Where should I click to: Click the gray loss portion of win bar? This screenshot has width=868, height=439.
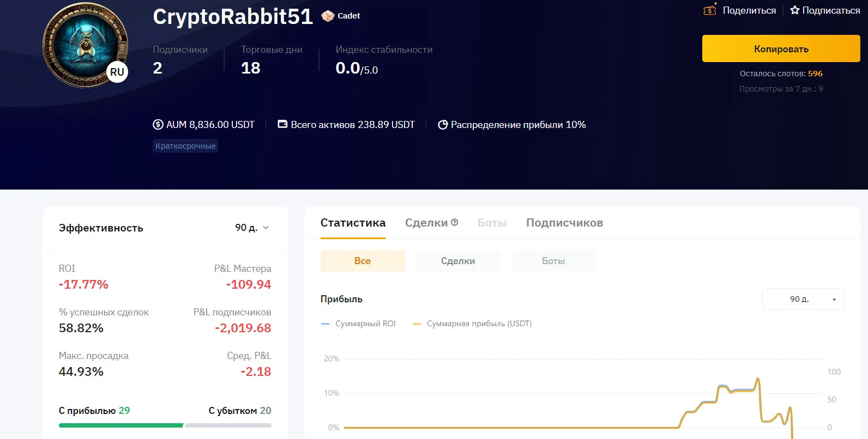point(228,425)
